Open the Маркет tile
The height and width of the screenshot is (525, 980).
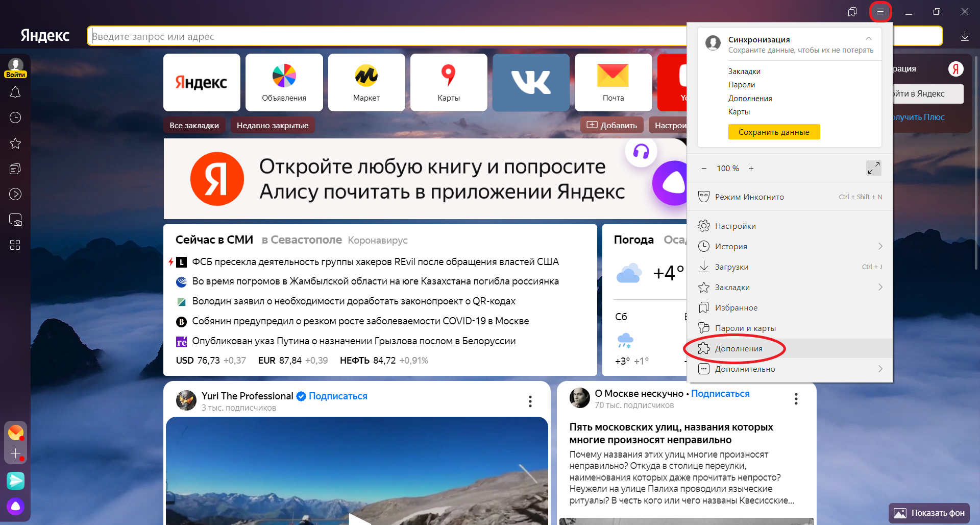pos(366,82)
